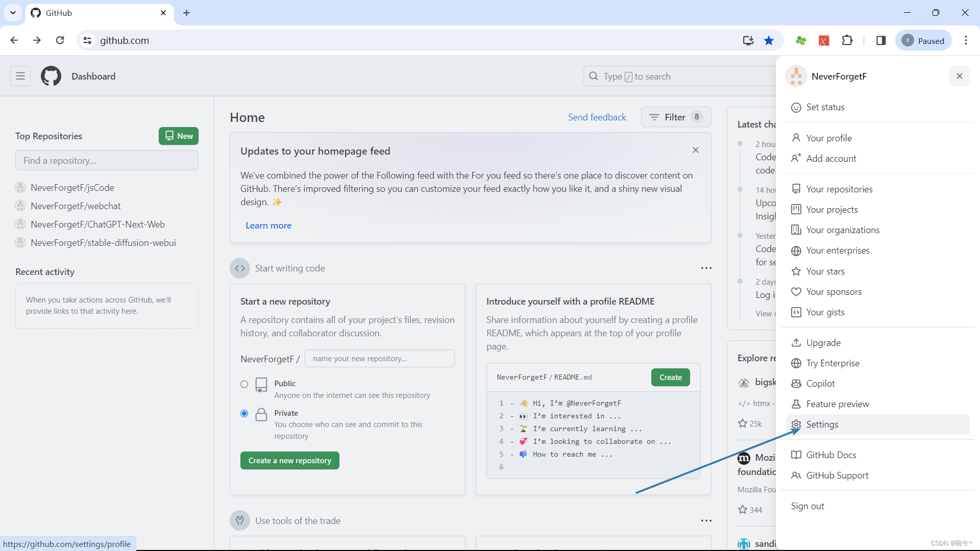
Task: Click the smiley Set status icon
Action: coord(796,108)
